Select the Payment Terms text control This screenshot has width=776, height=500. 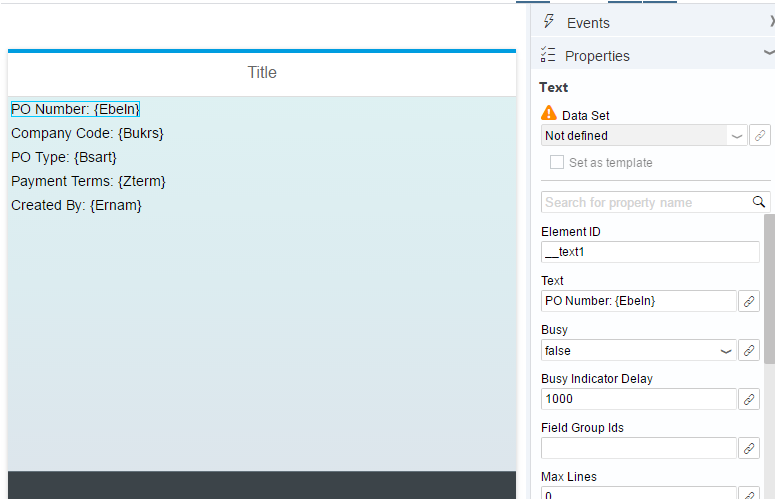click(88, 181)
